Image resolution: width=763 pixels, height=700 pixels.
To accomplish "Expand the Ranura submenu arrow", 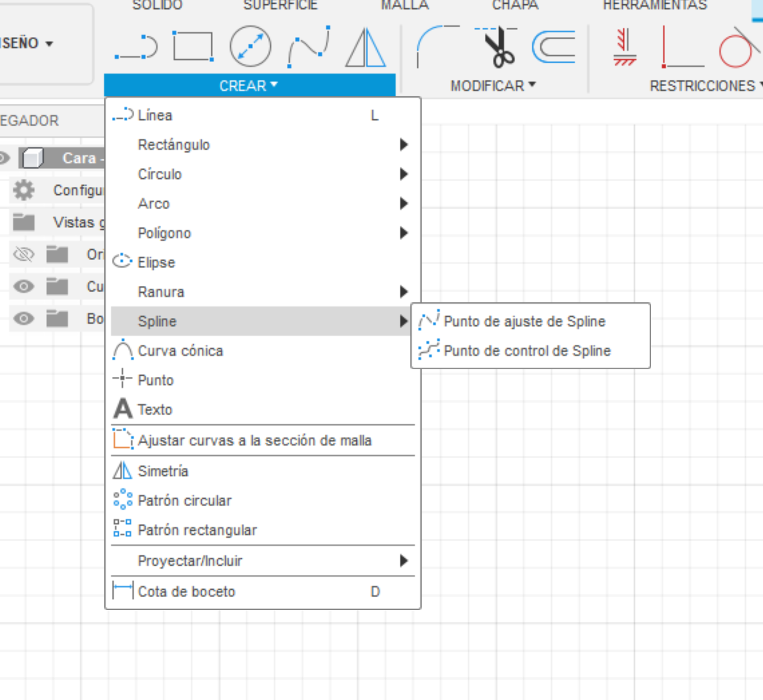I will tap(403, 292).
